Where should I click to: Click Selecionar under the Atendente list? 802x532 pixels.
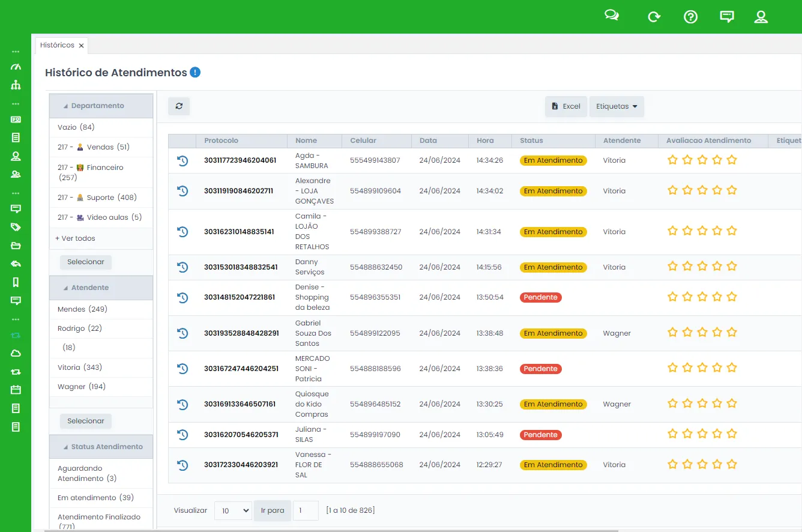86,421
